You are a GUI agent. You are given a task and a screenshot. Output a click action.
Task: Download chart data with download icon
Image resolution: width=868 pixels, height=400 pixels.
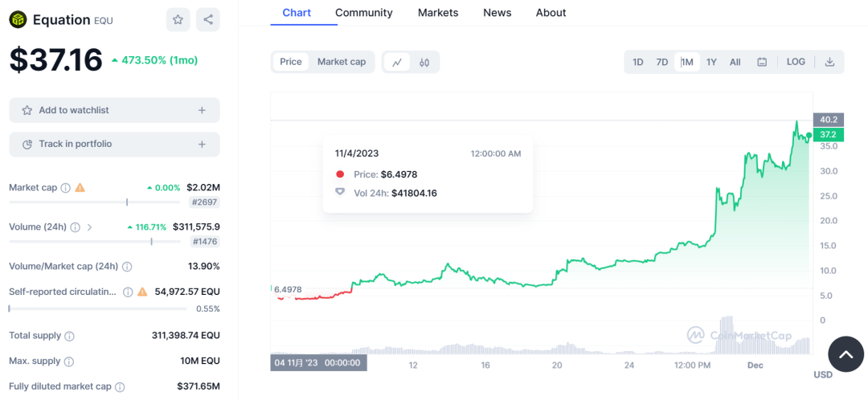point(829,62)
